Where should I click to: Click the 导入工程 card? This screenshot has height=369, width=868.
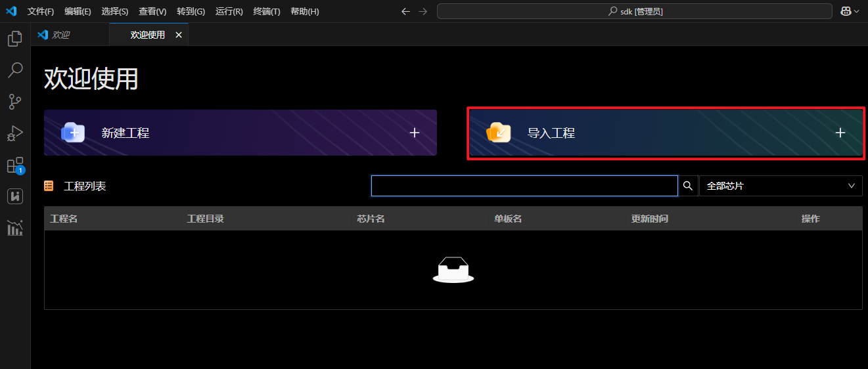click(665, 133)
